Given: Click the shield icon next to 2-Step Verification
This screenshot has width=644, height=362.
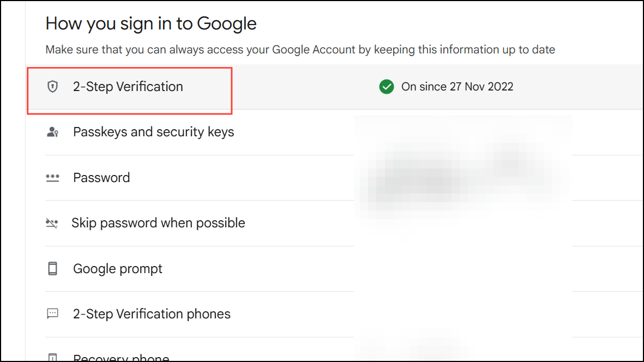Looking at the screenshot, I should click(x=52, y=86).
